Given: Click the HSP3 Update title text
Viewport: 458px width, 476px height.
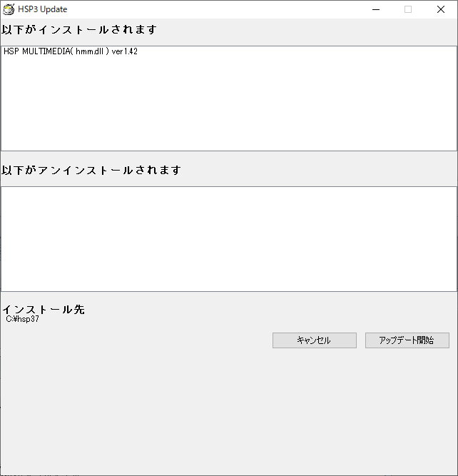Looking at the screenshot, I should (43, 9).
